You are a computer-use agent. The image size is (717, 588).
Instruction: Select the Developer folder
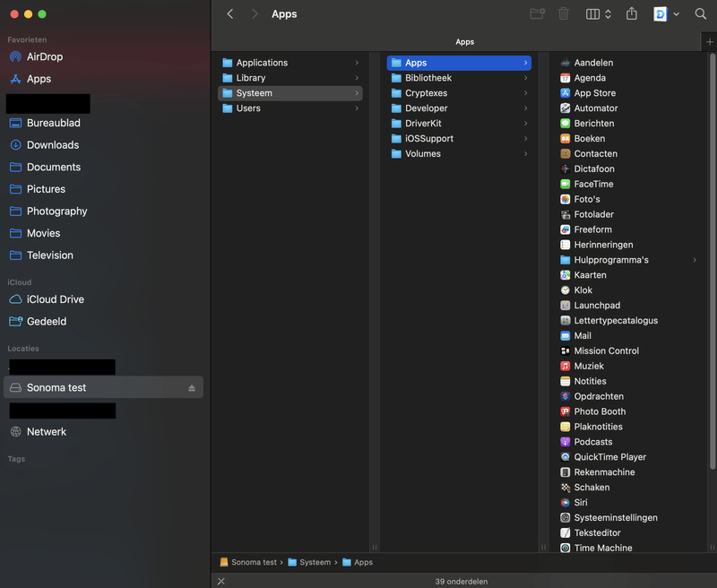(x=459, y=108)
